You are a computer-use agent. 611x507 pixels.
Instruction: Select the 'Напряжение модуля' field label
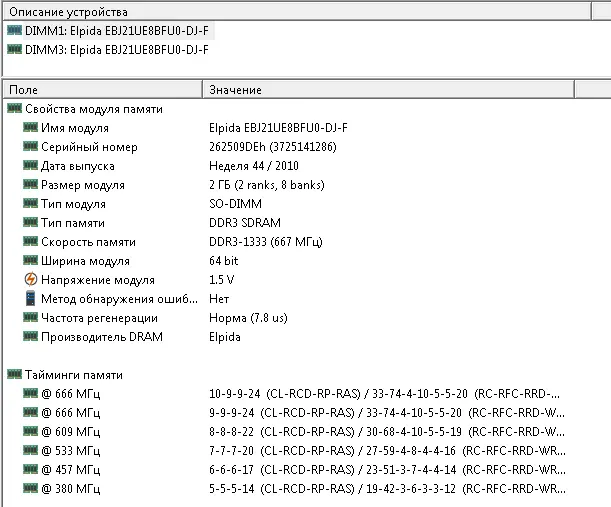click(x=98, y=280)
